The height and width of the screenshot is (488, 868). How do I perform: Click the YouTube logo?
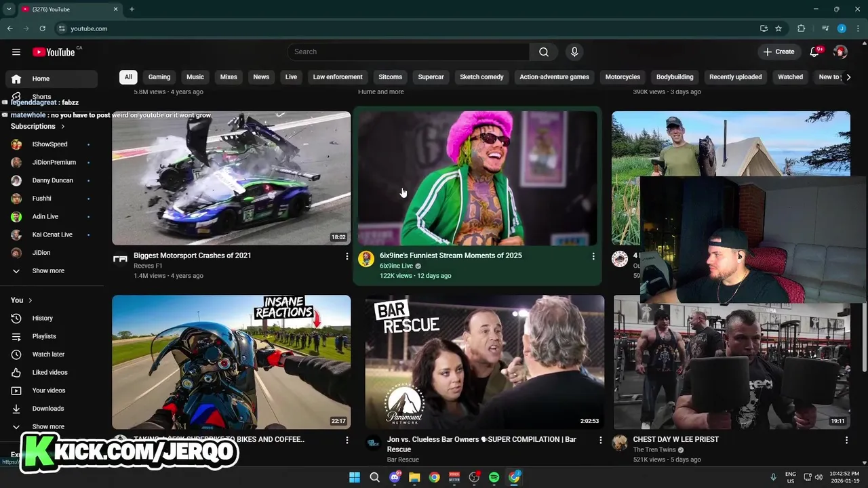pyautogui.click(x=54, y=52)
